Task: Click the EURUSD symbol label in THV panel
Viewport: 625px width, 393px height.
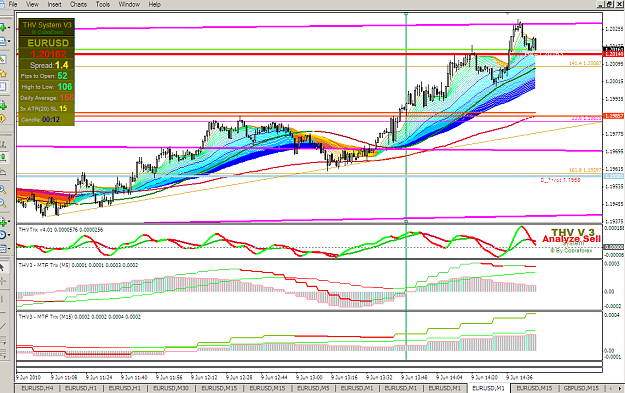Action: pyautogui.click(x=48, y=43)
